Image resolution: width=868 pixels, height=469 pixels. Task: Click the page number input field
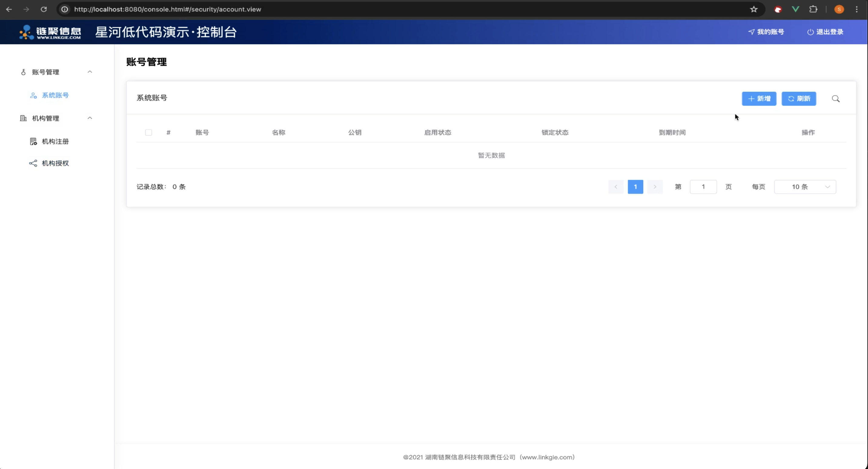[x=703, y=187]
